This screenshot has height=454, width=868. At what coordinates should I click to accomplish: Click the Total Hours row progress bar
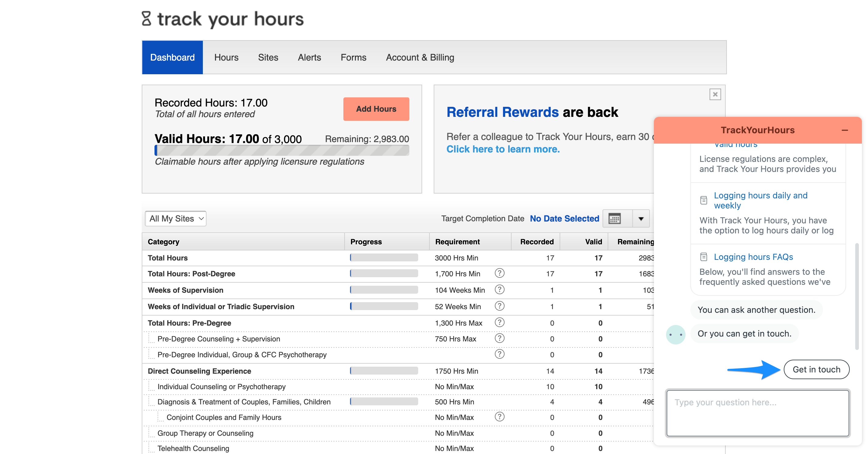(384, 257)
